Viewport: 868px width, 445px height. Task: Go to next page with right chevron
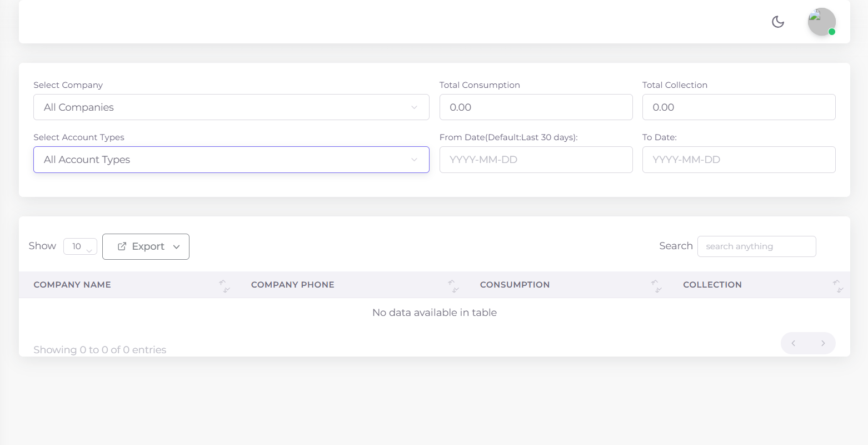(823, 343)
